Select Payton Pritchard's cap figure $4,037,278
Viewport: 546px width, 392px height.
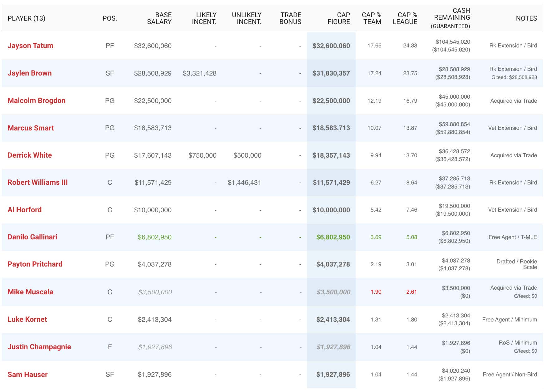point(333,264)
